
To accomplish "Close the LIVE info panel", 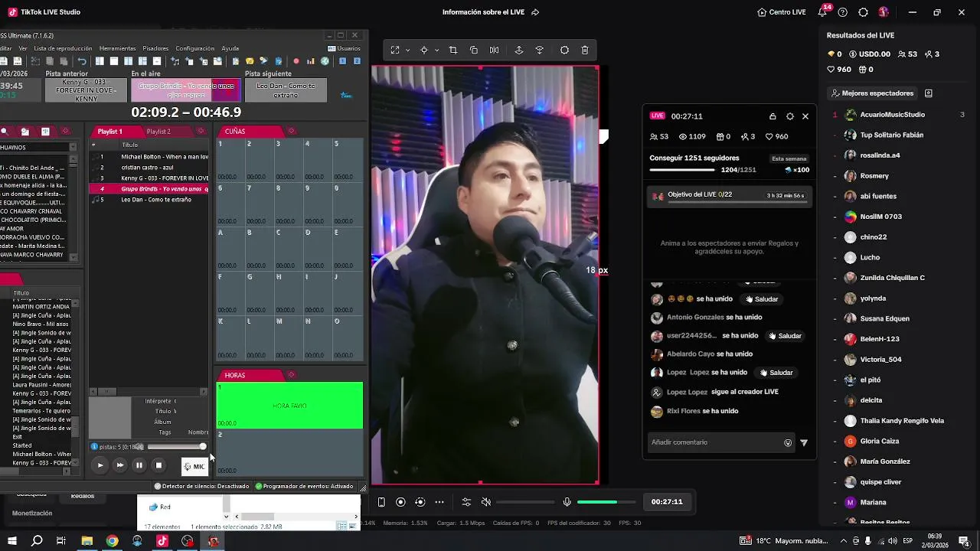I will tap(805, 116).
